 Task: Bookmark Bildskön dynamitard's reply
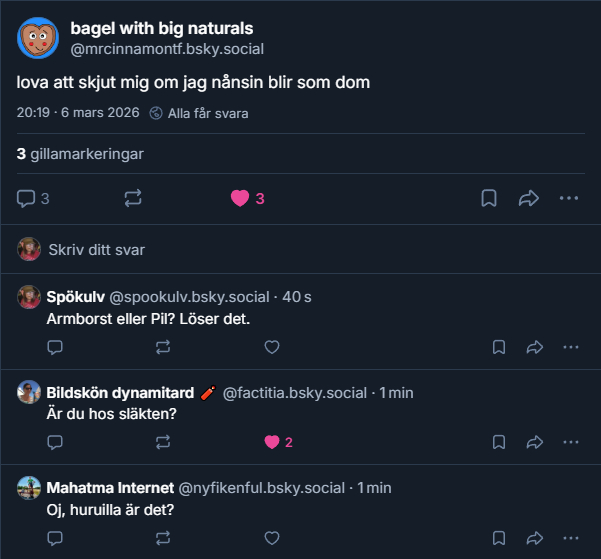click(498, 442)
